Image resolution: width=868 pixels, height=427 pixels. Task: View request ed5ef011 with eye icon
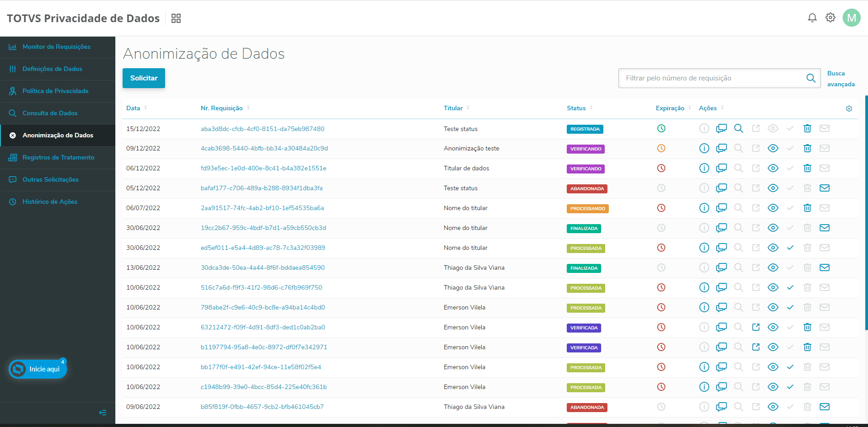tap(773, 248)
